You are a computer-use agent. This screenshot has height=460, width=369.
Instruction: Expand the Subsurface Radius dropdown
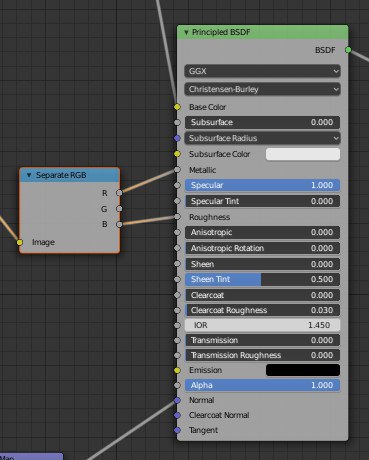262,138
